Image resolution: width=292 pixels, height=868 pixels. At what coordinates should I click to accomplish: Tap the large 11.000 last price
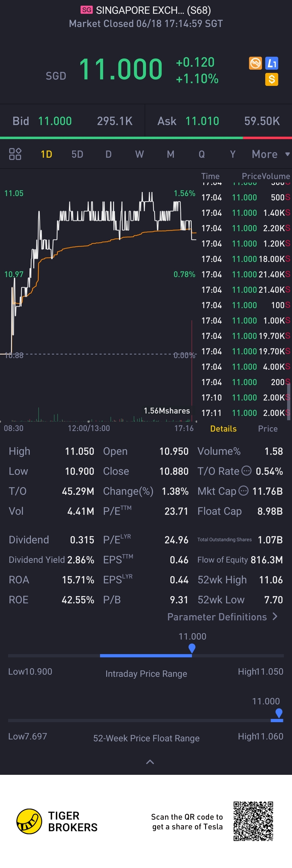(x=121, y=69)
